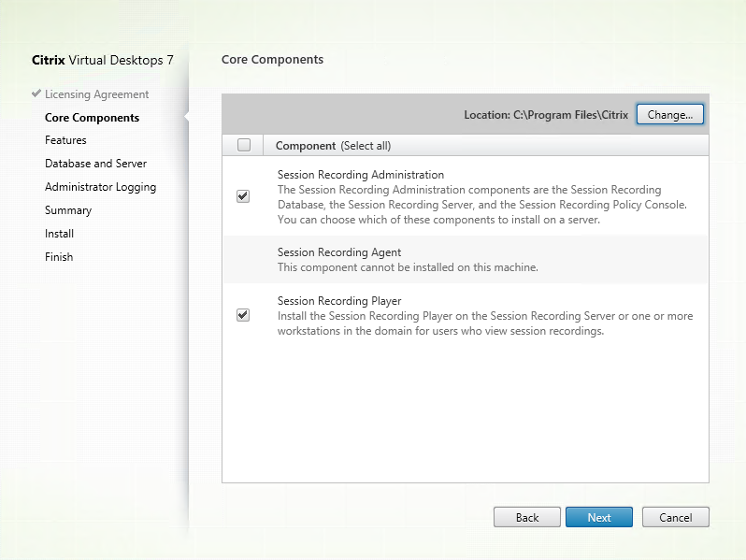Uncheck Session Recording Player checkbox

(x=243, y=315)
